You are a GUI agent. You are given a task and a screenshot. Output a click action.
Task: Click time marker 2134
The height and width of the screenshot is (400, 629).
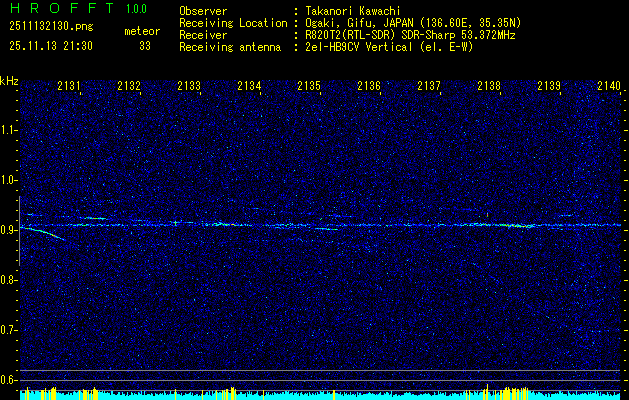click(x=249, y=85)
